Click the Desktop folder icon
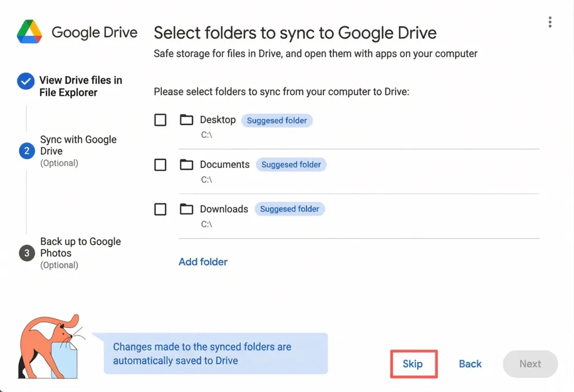 coord(186,120)
